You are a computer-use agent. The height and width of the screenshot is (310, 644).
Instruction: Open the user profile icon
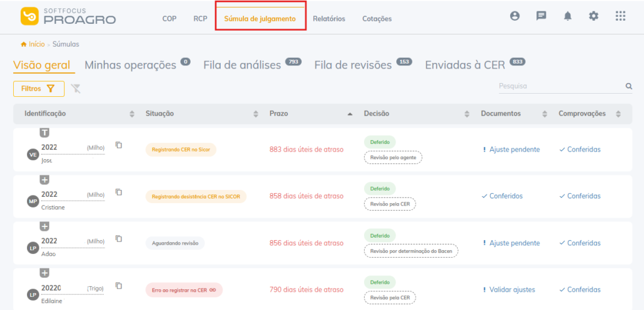515,16
